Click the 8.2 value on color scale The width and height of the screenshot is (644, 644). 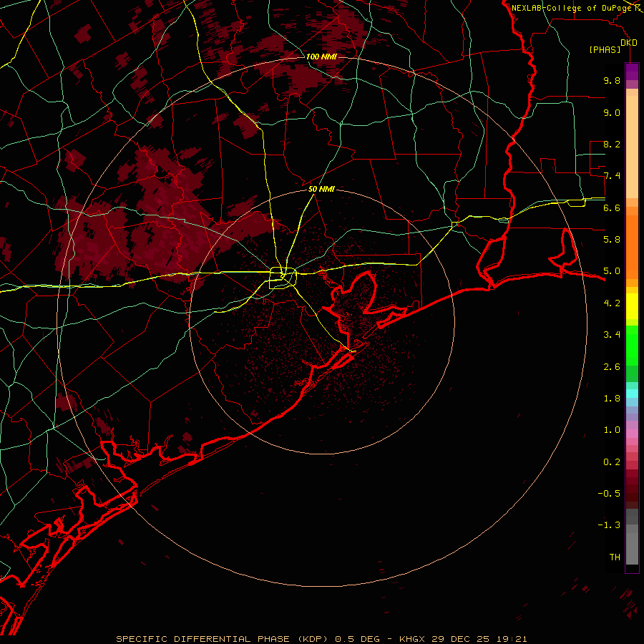point(612,144)
